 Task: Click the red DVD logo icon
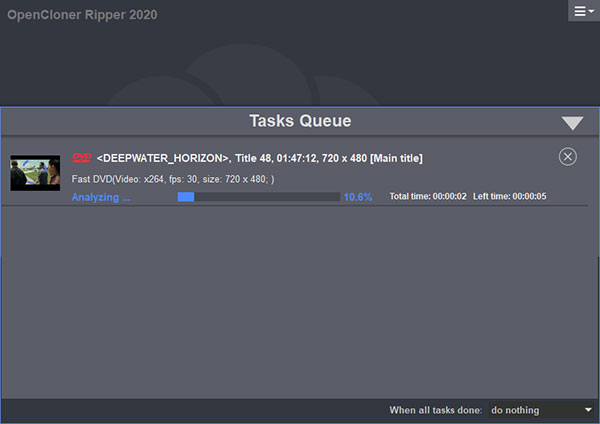pyautogui.click(x=82, y=158)
